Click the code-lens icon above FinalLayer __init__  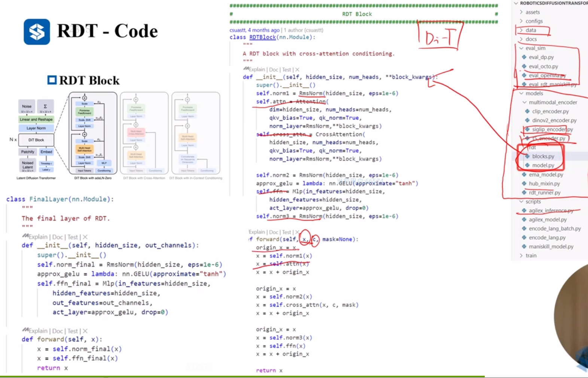[x=25, y=236]
